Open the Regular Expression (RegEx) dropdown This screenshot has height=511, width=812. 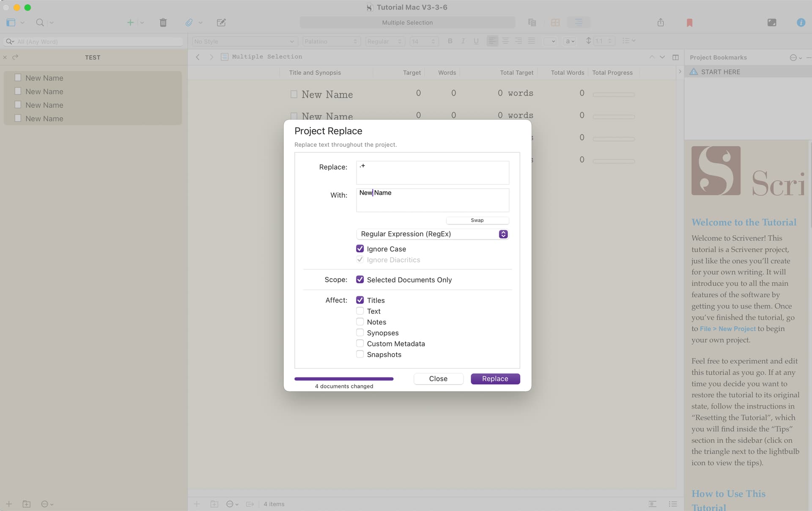pos(432,234)
